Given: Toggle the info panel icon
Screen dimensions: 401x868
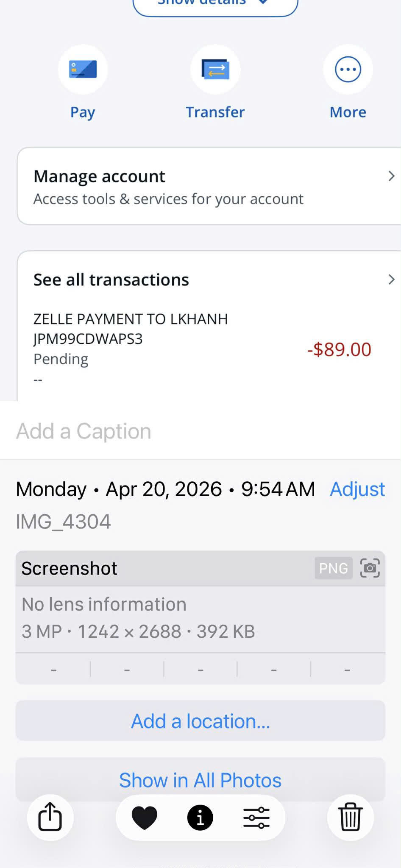Looking at the screenshot, I should [x=200, y=818].
